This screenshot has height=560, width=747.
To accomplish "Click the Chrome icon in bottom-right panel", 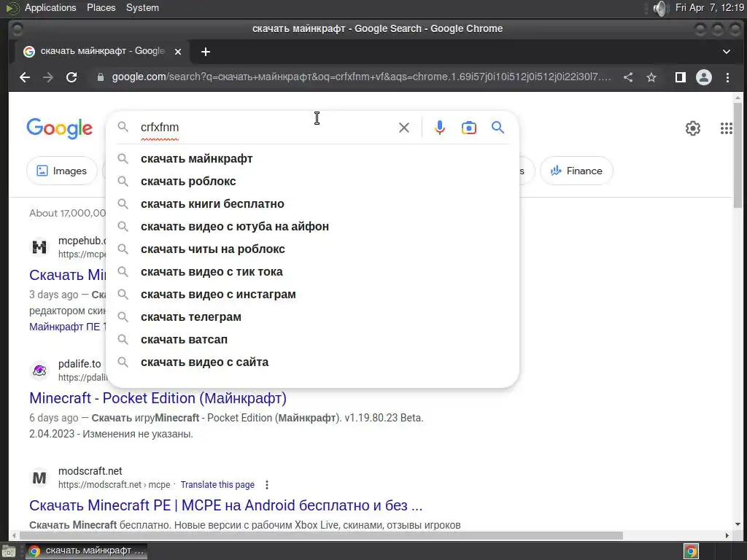I will point(692,551).
